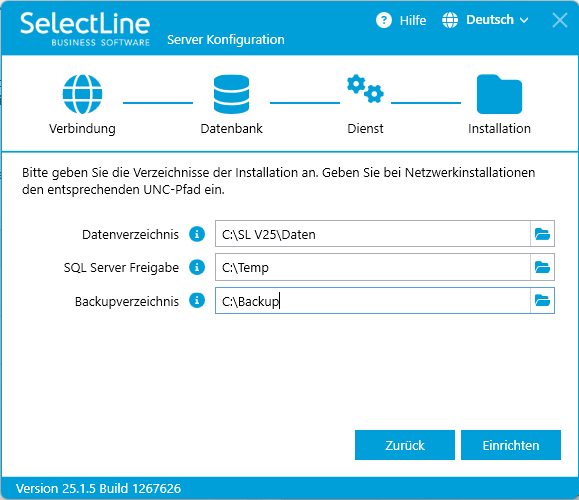Browse folder for Backupverzeichnis path

[542, 301]
